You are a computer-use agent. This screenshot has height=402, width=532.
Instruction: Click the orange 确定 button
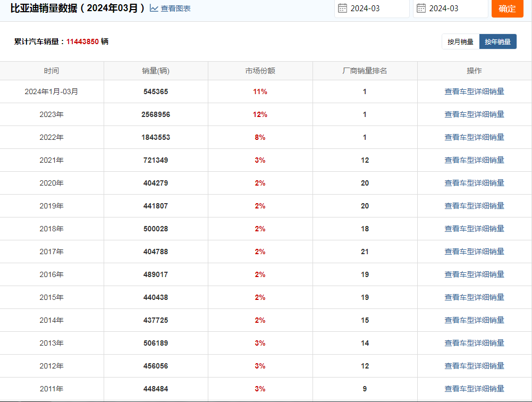(507, 9)
